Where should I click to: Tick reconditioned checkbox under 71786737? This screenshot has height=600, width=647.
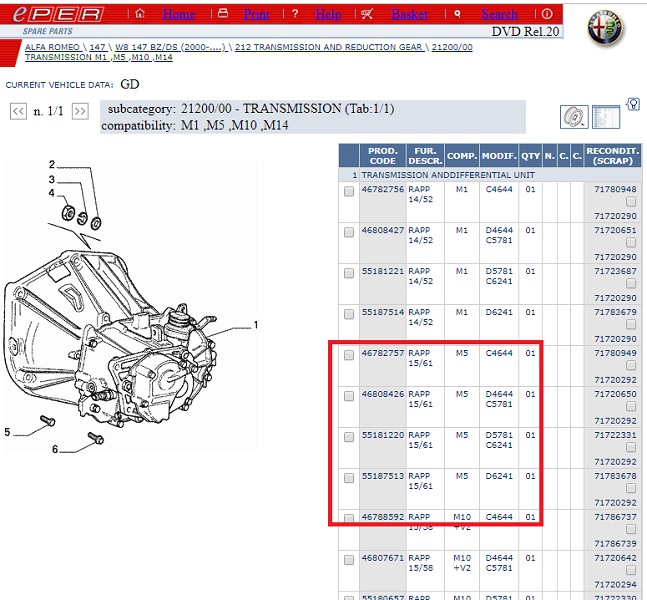(630, 529)
